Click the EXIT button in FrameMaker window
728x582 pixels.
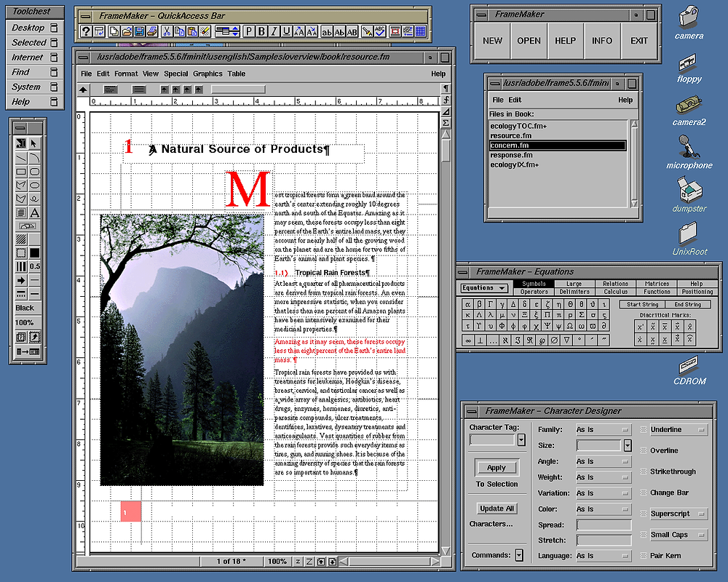pos(639,41)
